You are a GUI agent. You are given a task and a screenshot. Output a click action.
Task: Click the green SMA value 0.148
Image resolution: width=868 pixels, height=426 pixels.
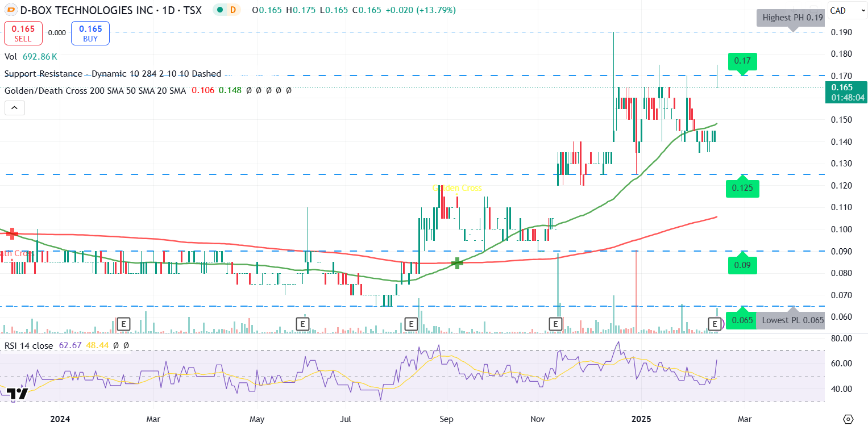click(x=230, y=90)
